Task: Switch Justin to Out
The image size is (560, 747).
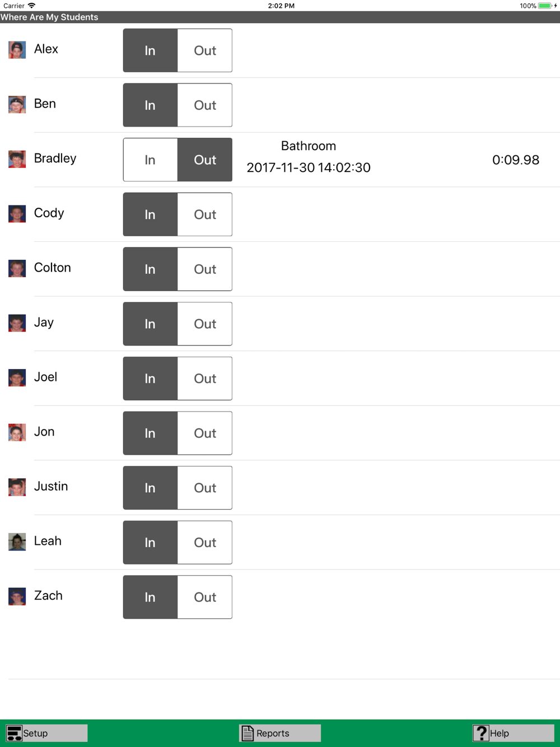Action: coord(205,488)
